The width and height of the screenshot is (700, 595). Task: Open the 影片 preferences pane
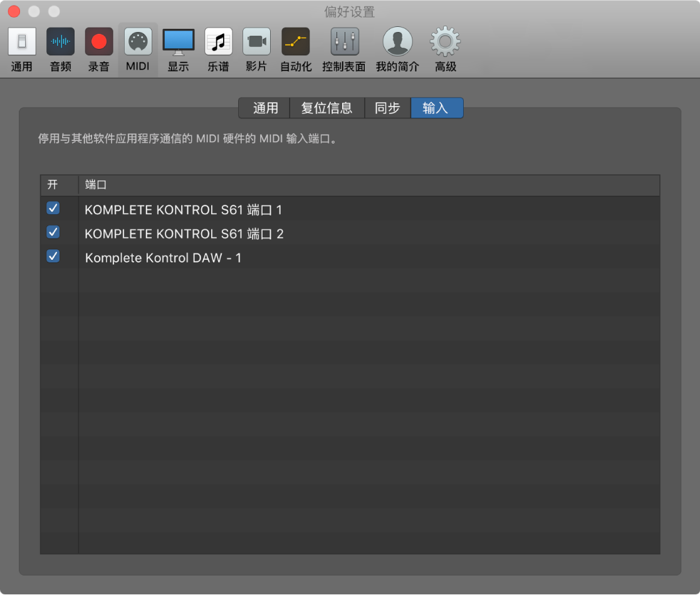click(256, 49)
